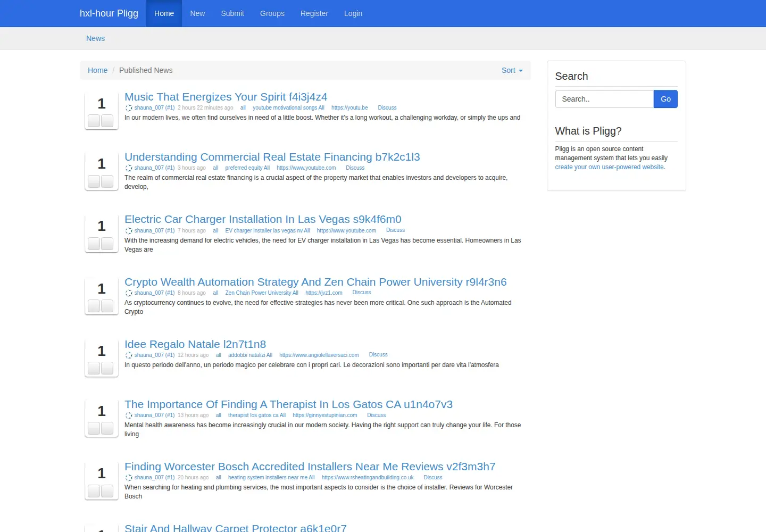766x532 pixels.
Task: Click right vote button for Worcester Bosch story
Action: pos(107,491)
